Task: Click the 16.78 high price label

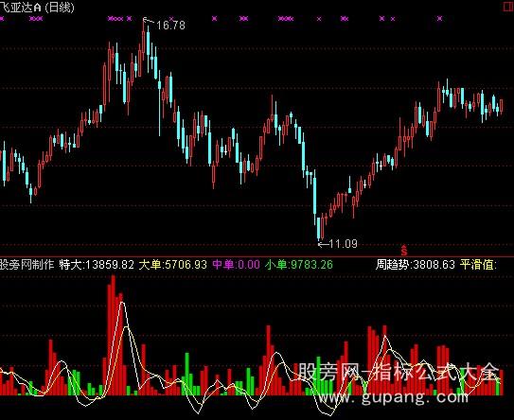Action: [170, 26]
